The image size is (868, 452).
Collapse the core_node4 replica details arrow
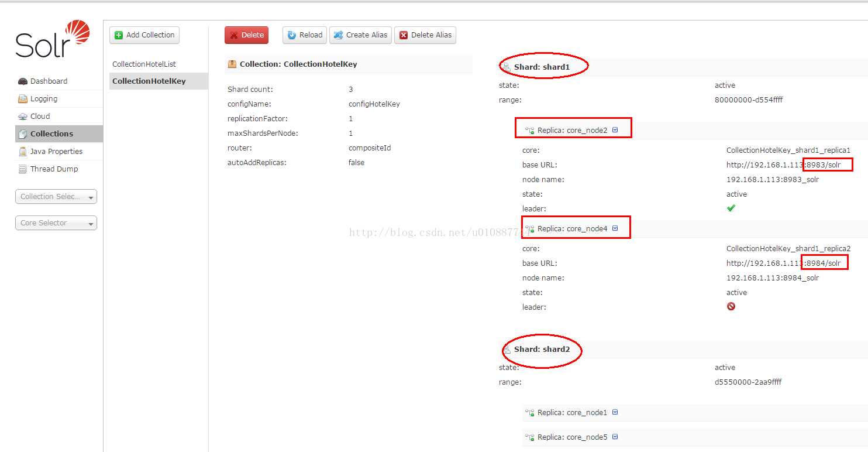(x=615, y=228)
